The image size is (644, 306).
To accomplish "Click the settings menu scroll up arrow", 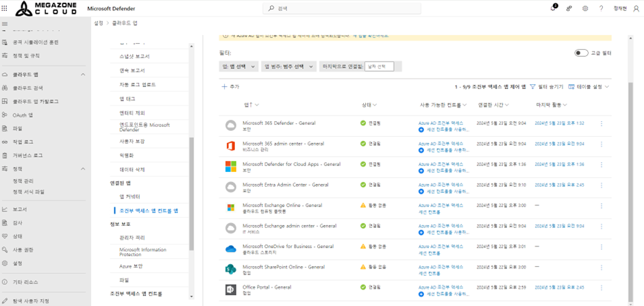I will [x=191, y=46].
